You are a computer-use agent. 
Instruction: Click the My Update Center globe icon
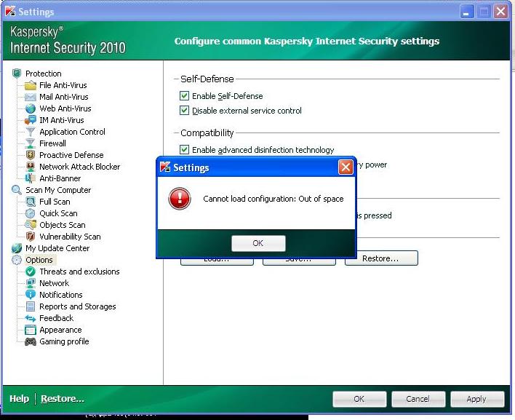[17, 248]
